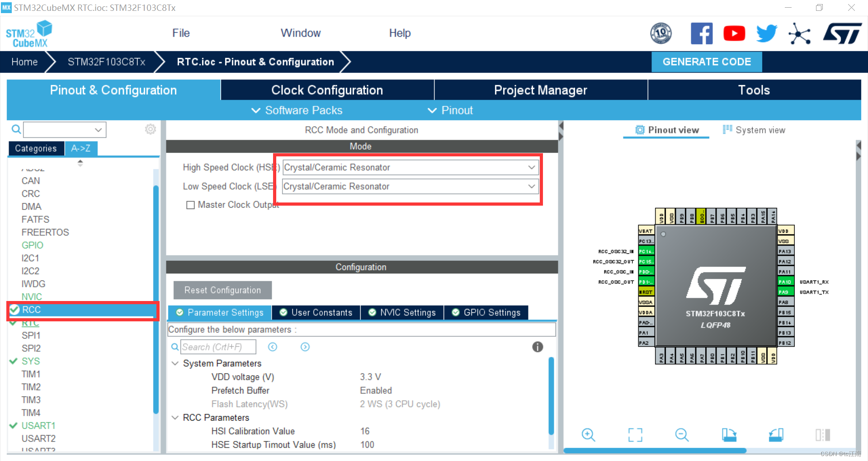This screenshot has height=461, width=868.
Task: Collapse System Parameters section
Action: pos(175,363)
